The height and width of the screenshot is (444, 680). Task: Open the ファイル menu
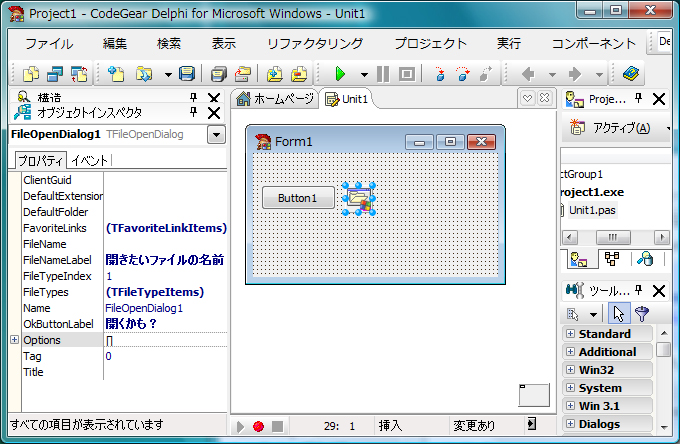(49, 43)
